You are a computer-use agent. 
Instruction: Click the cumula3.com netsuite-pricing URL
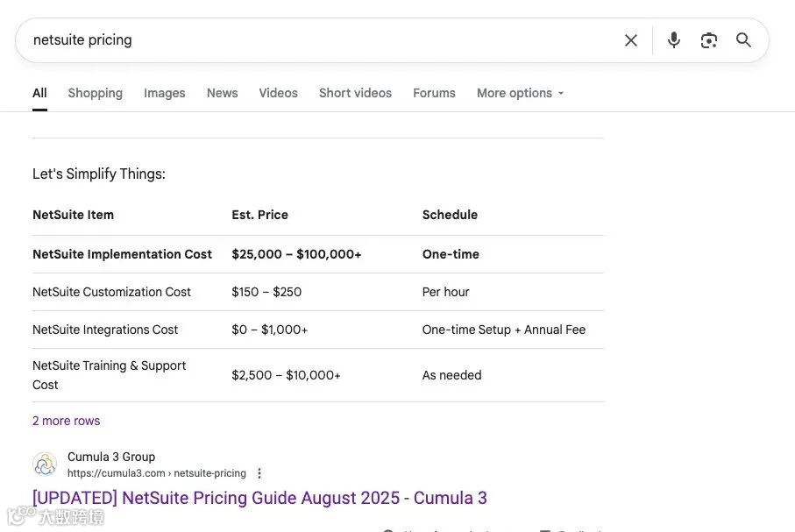156,473
